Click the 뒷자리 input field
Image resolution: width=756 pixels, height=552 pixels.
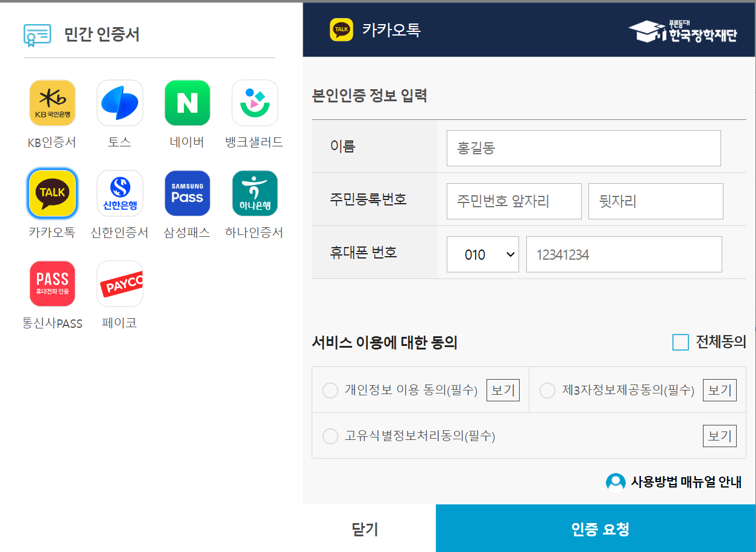[x=656, y=201]
